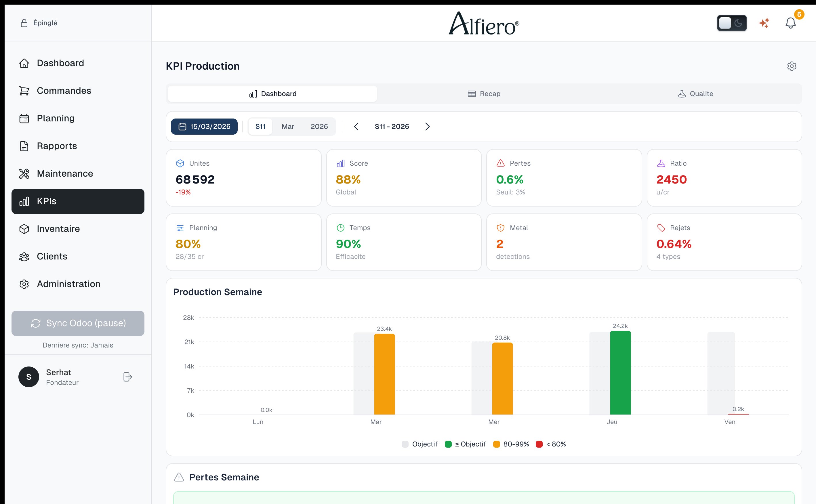This screenshot has width=816, height=504.
Task: Click the Sync Odoo (pause) button
Action: pyautogui.click(x=78, y=323)
